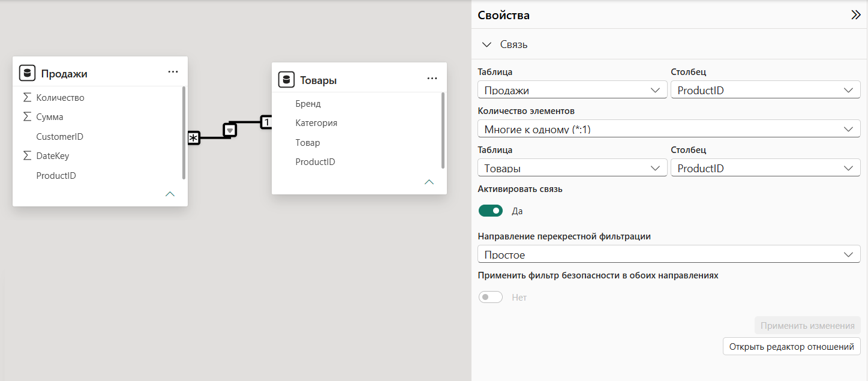Click the one (1) cardinality marker on relationship
868x381 pixels.
click(266, 122)
